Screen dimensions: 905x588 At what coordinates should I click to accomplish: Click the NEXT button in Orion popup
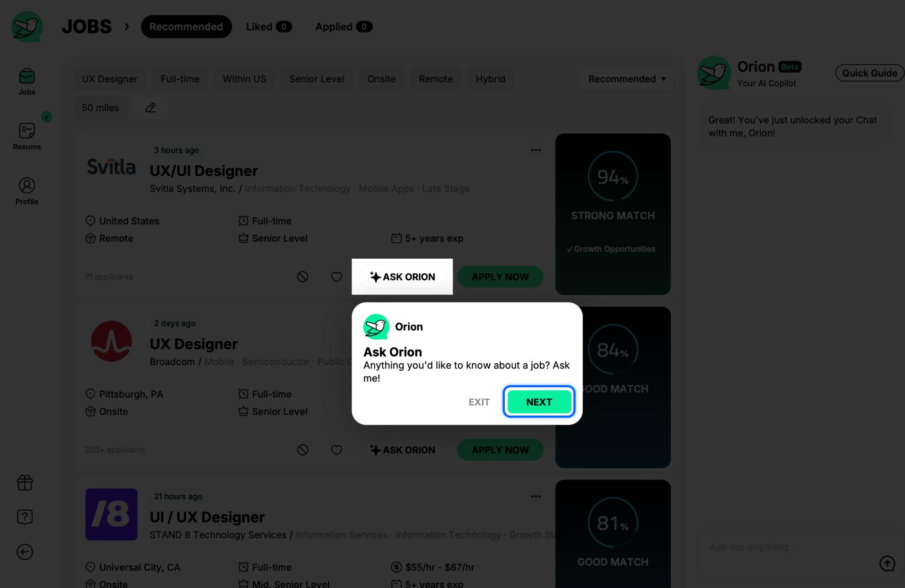(x=539, y=401)
